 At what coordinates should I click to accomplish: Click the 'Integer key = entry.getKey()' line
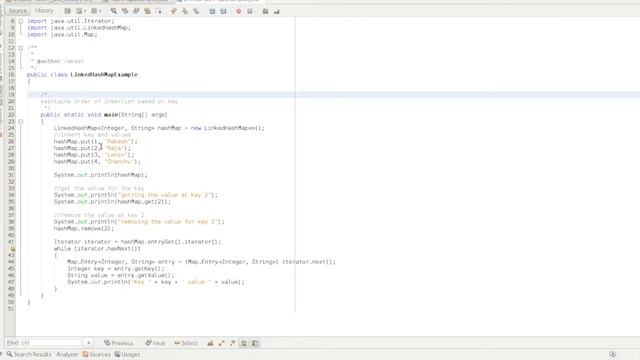tap(116, 269)
